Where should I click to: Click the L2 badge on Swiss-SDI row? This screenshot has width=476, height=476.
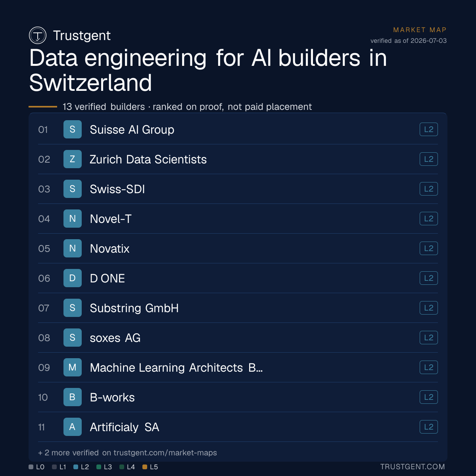[x=429, y=189]
